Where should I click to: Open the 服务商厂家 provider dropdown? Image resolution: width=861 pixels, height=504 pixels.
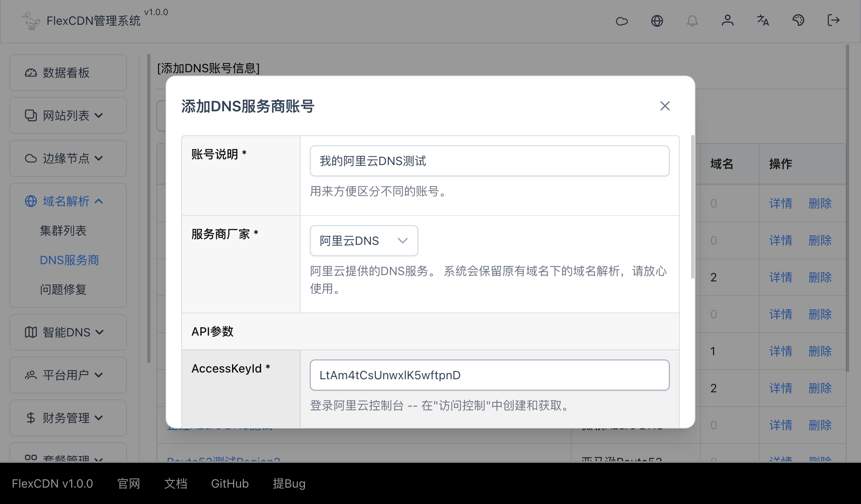(x=363, y=240)
